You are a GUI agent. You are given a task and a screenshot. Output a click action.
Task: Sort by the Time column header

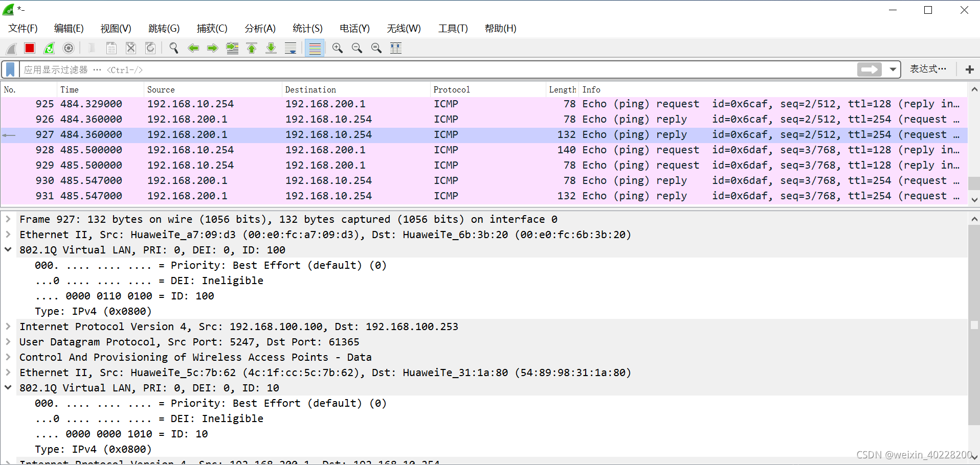point(100,90)
